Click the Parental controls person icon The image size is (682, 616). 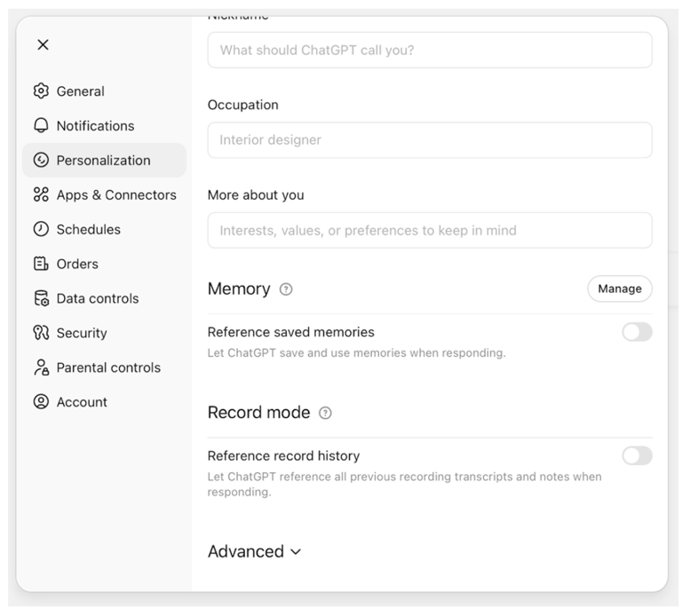pyautogui.click(x=41, y=367)
